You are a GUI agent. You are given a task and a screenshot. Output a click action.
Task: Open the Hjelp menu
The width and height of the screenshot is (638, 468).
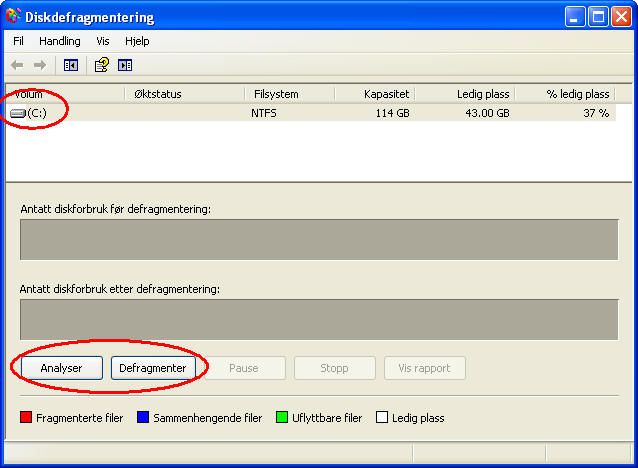[x=137, y=41]
